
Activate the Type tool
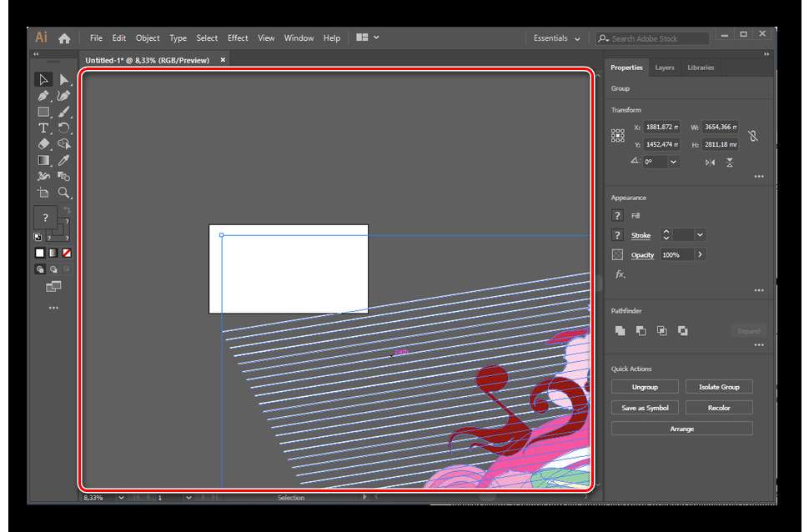pyautogui.click(x=43, y=128)
